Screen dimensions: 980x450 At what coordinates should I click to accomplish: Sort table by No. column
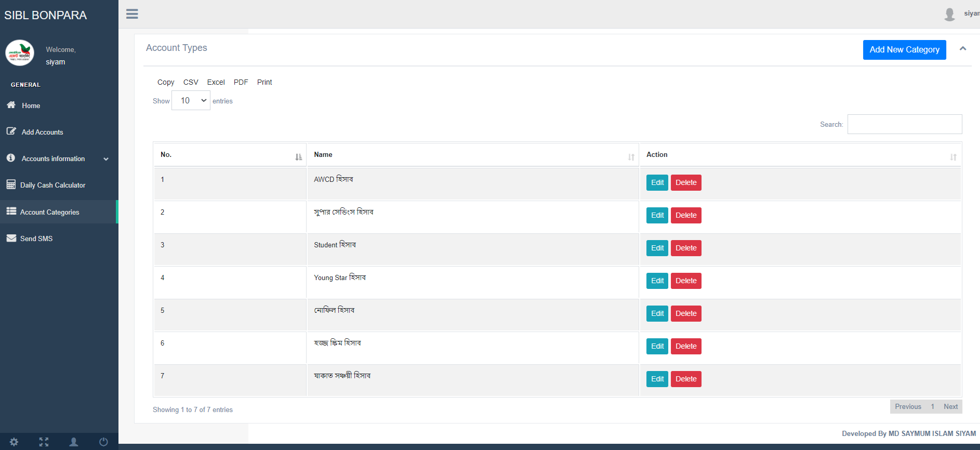pos(230,155)
